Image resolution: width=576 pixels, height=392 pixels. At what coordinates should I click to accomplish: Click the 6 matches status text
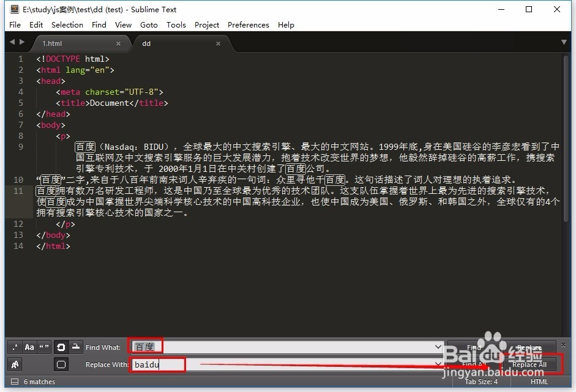[x=39, y=382]
